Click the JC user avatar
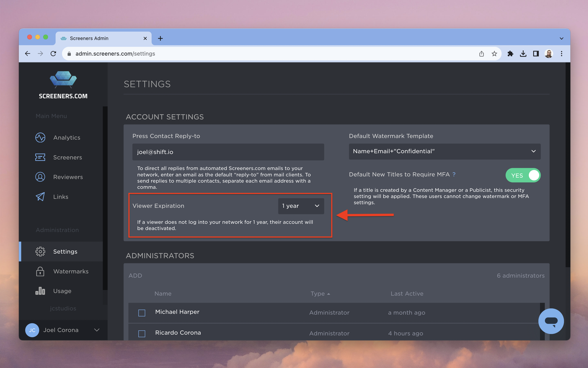This screenshot has width=588, height=368. coord(32,330)
